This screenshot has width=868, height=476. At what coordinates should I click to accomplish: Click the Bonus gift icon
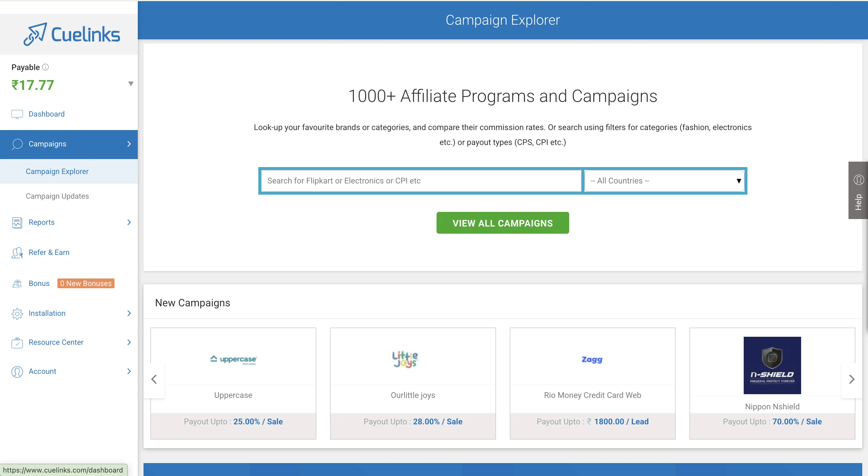tap(17, 284)
